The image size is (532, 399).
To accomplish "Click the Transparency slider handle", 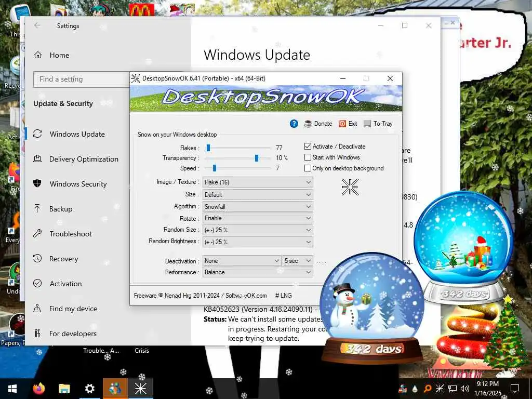I will tap(257, 158).
